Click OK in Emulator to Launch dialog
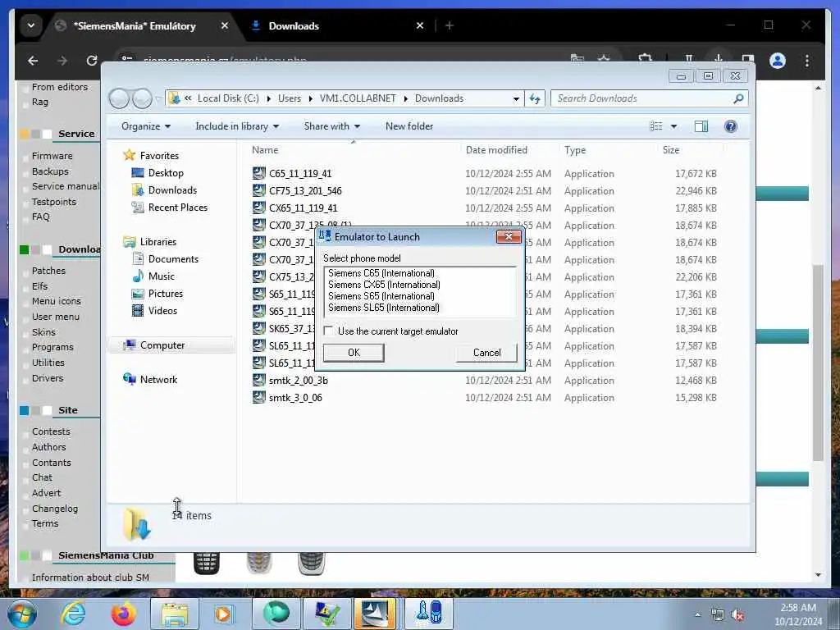This screenshot has width=840, height=630. (x=354, y=353)
